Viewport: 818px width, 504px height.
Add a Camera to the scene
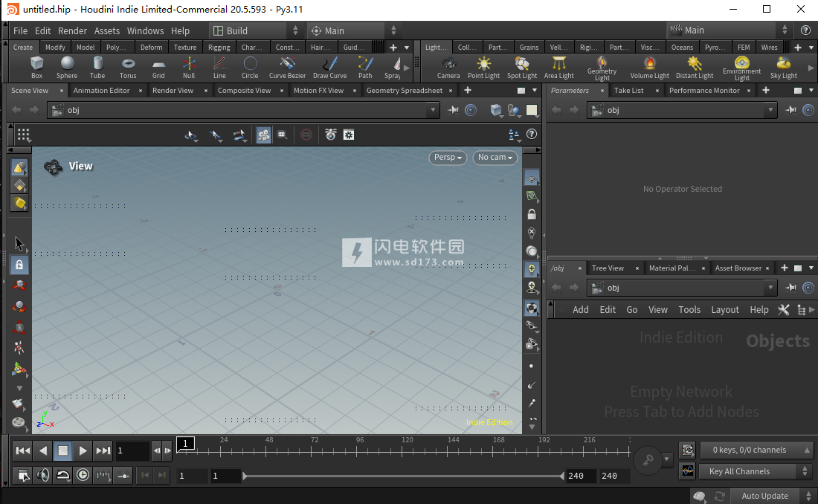click(x=448, y=68)
